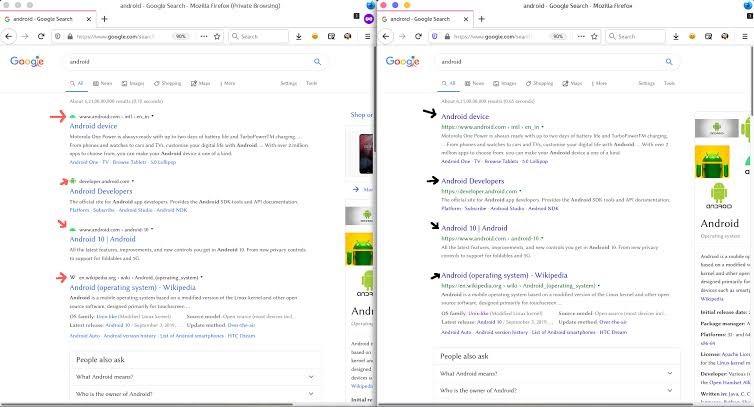Open Downloads arrow in normal Firefox window toolbar

point(676,36)
